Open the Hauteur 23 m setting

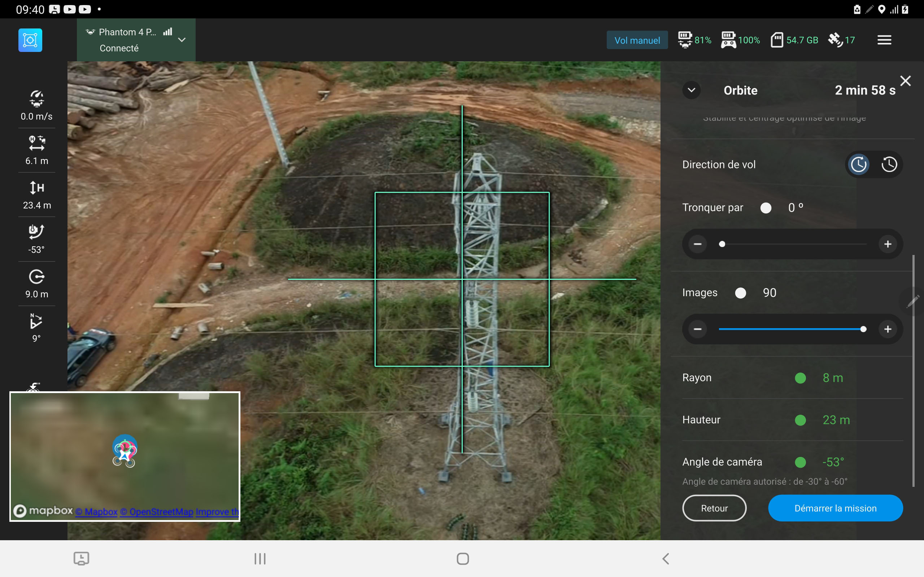pyautogui.click(x=836, y=420)
